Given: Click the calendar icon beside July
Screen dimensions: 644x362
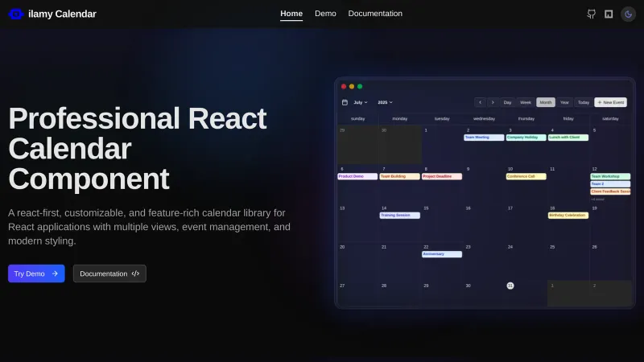Looking at the screenshot, I should coord(345,102).
